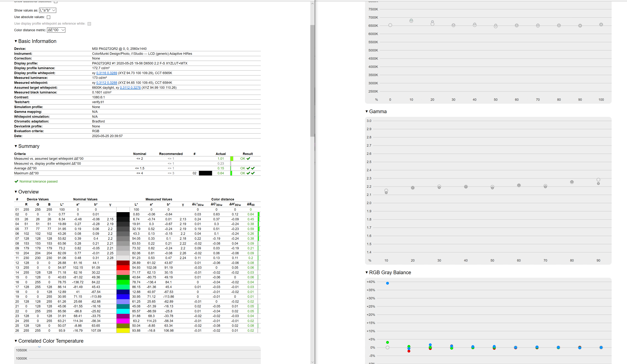Click pure blue swatch in row 19
Viewport: 627px width, 364px height.
pos(123,297)
